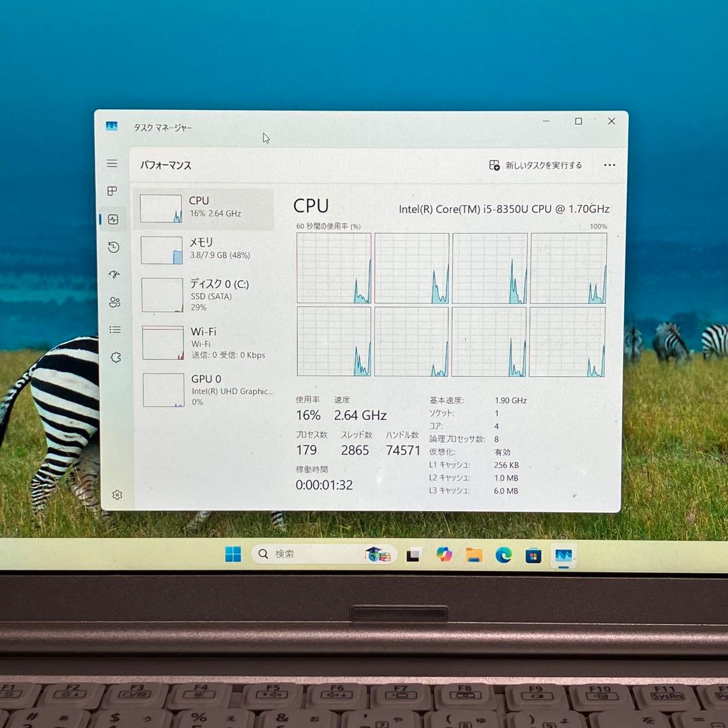
Task: Open the Processes page icon in sidebar
Action: point(113,191)
